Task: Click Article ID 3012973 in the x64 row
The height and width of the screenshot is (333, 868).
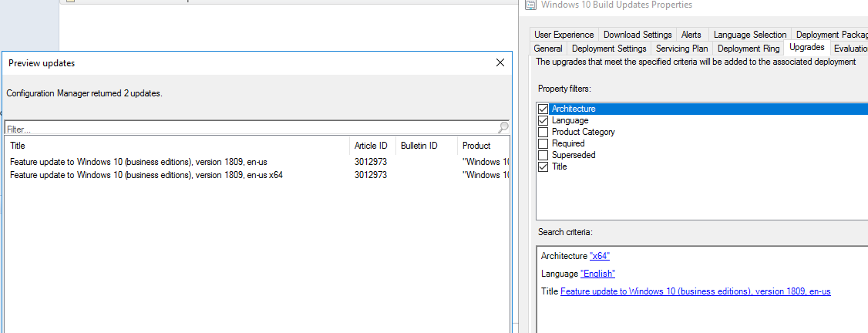Action: (x=370, y=175)
